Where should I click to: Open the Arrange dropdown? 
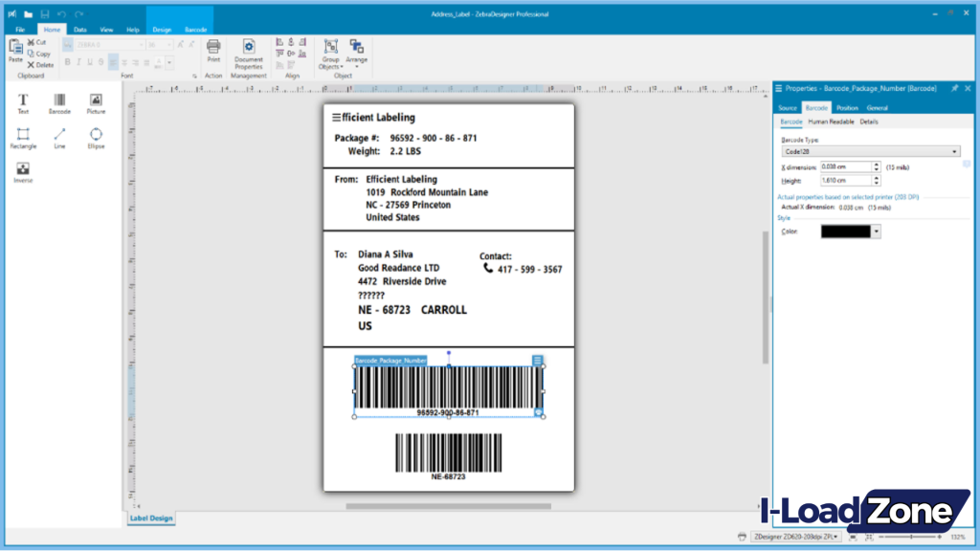tap(356, 55)
